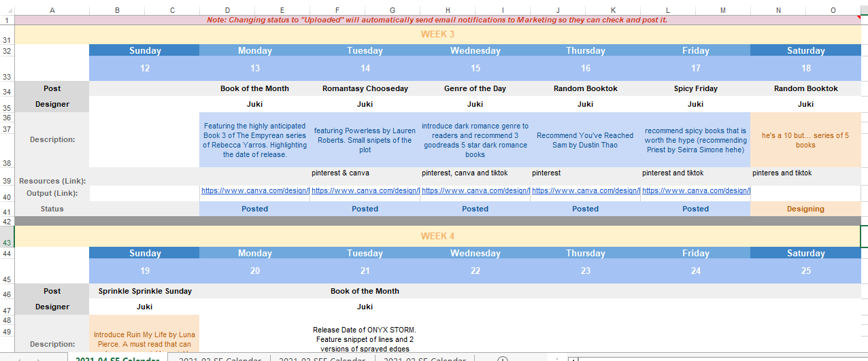This screenshot has width=868, height=361.
Task: Select the 'Spicy Friday' post cell
Action: [696, 88]
